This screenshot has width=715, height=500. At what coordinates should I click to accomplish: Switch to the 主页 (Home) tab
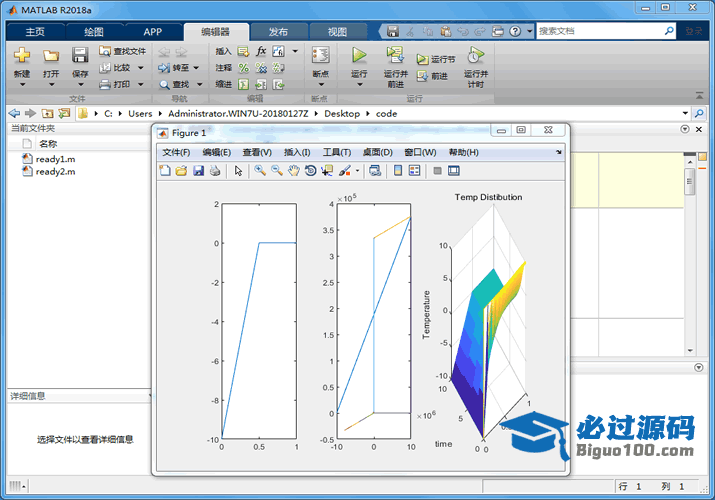pos(35,32)
